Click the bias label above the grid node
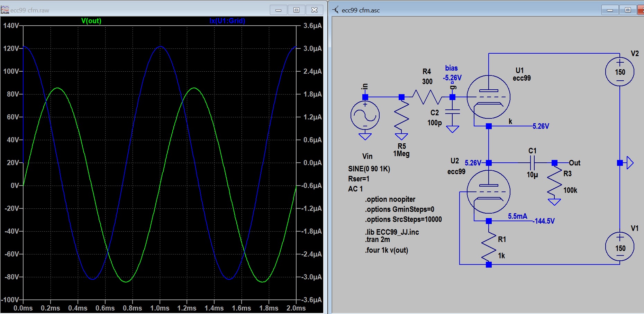Screen dimensions: 644x314 [x=451, y=68]
